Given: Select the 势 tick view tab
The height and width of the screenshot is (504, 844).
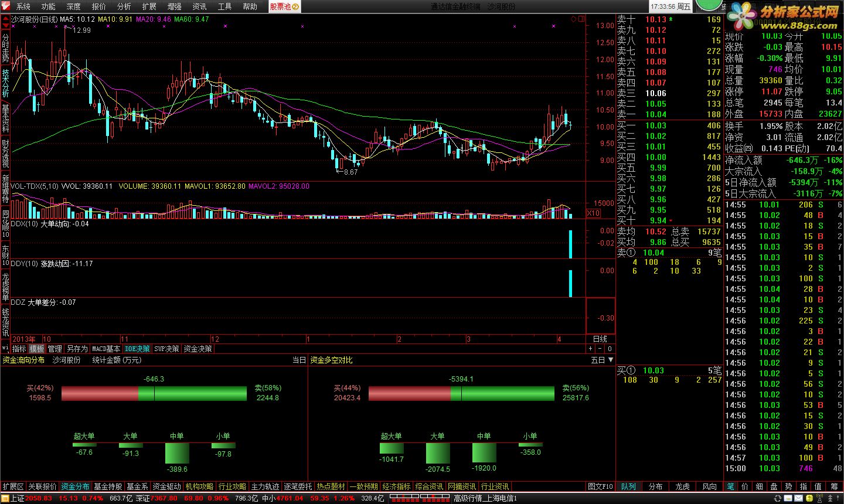Looking at the screenshot, I should (x=788, y=486).
